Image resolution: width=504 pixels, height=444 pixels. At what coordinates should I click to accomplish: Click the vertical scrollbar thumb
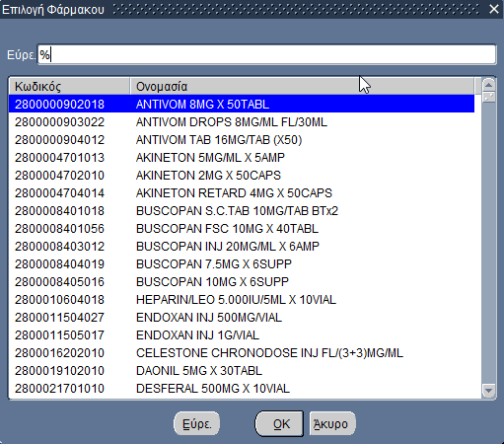click(x=489, y=98)
